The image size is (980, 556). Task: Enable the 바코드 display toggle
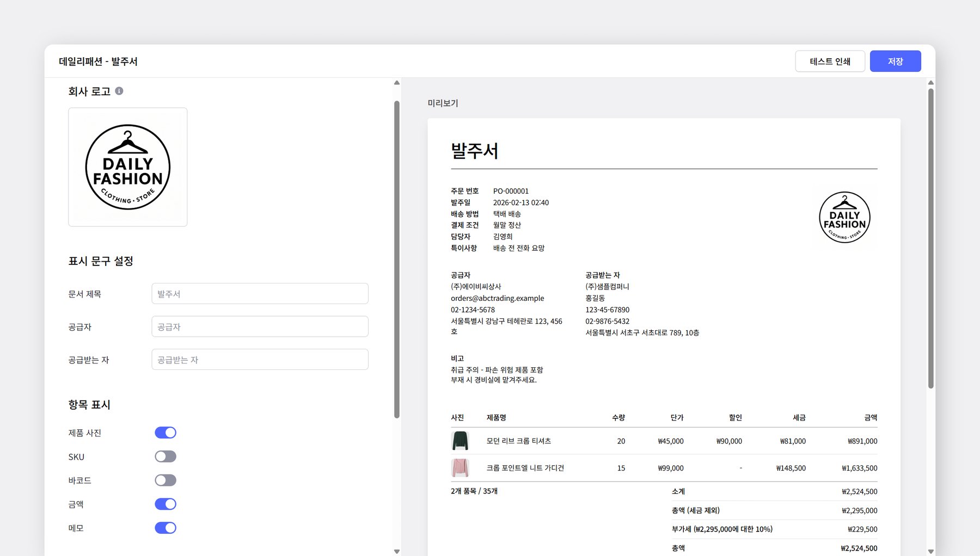tap(166, 480)
